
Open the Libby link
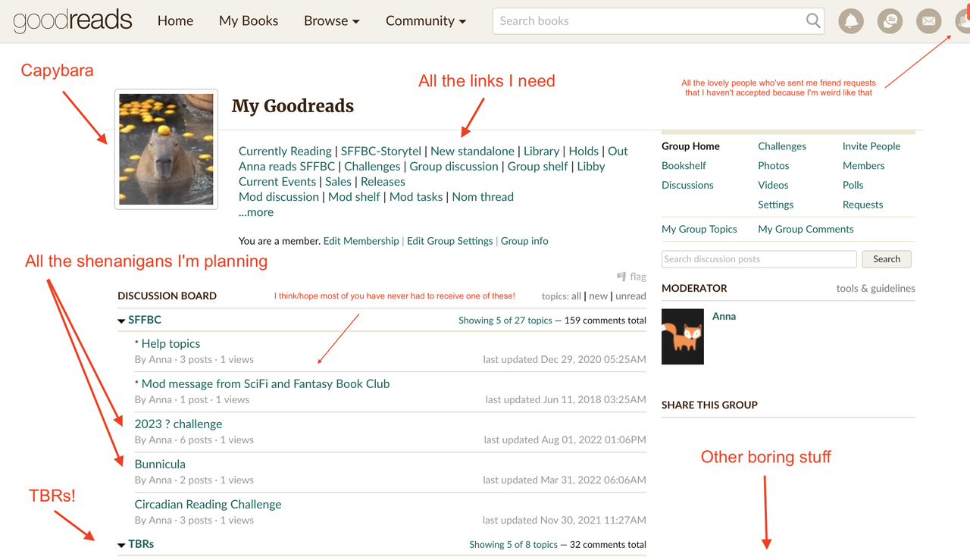pyautogui.click(x=591, y=166)
